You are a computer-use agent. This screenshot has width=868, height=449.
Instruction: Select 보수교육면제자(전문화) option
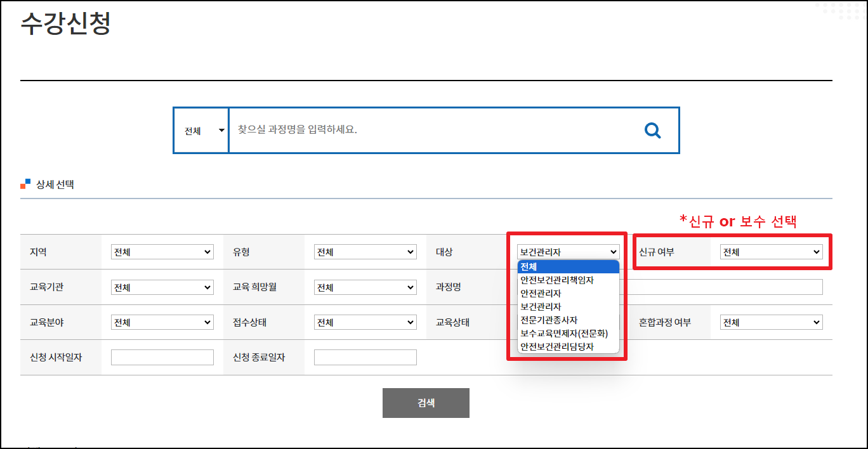point(568,334)
